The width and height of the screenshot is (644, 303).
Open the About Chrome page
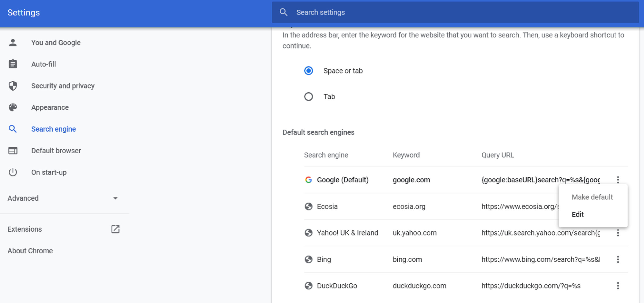click(30, 251)
